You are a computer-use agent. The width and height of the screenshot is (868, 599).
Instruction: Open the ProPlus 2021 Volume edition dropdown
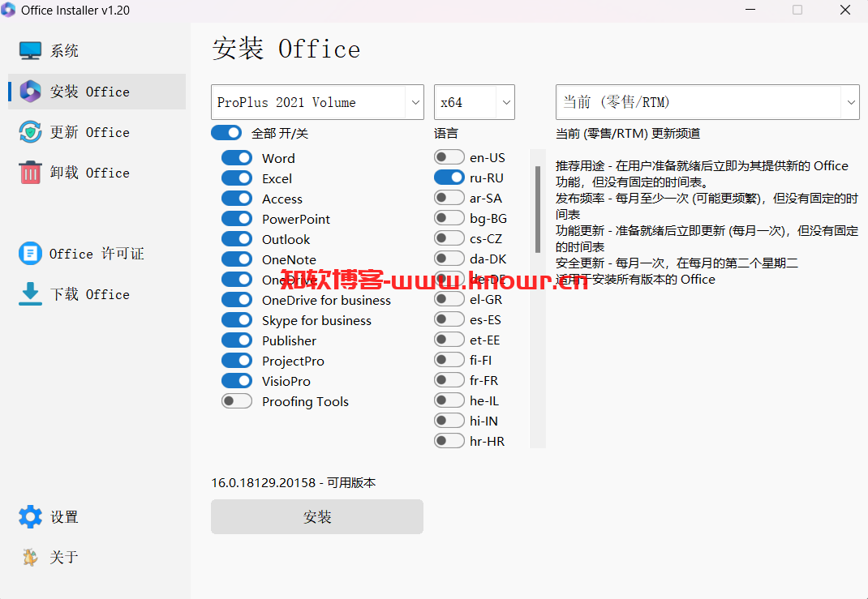coord(317,102)
